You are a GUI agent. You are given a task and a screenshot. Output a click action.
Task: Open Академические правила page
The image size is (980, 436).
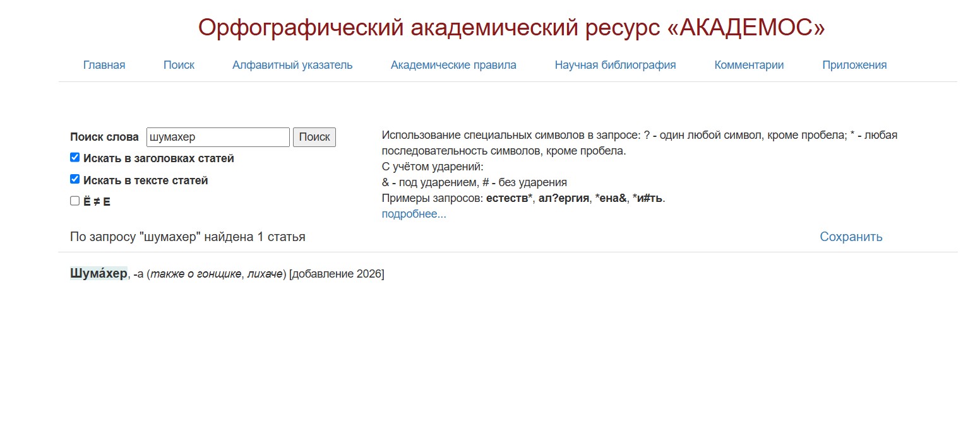[453, 65]
